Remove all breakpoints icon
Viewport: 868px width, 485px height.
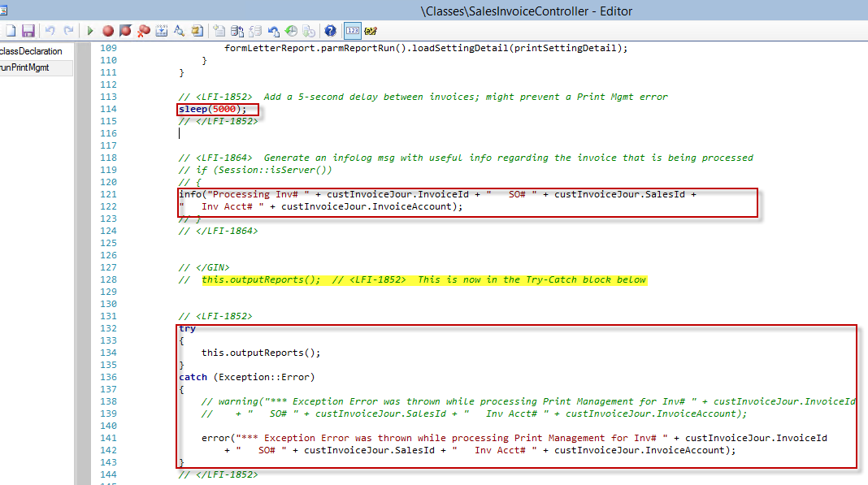144,31
